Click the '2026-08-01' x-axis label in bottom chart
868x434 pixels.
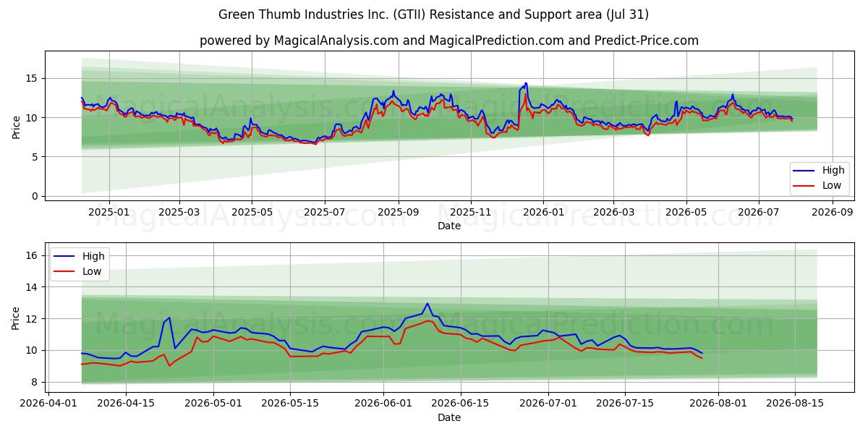pos(718,404)
